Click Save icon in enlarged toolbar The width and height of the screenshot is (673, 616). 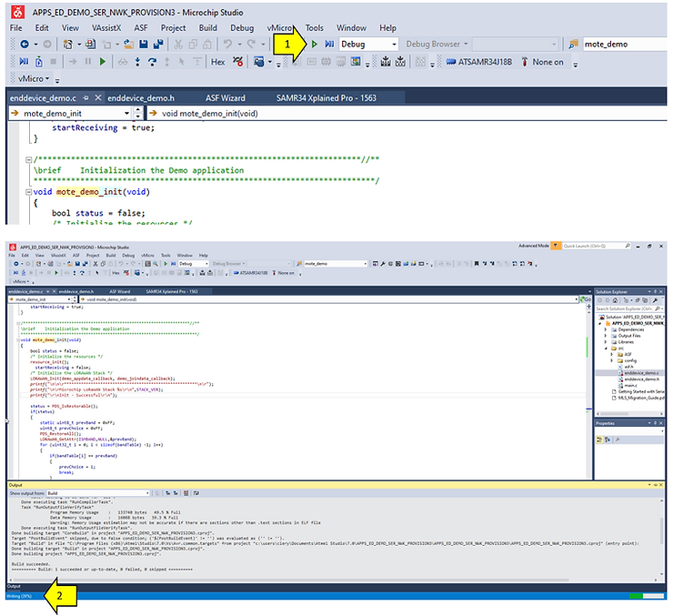144,44
